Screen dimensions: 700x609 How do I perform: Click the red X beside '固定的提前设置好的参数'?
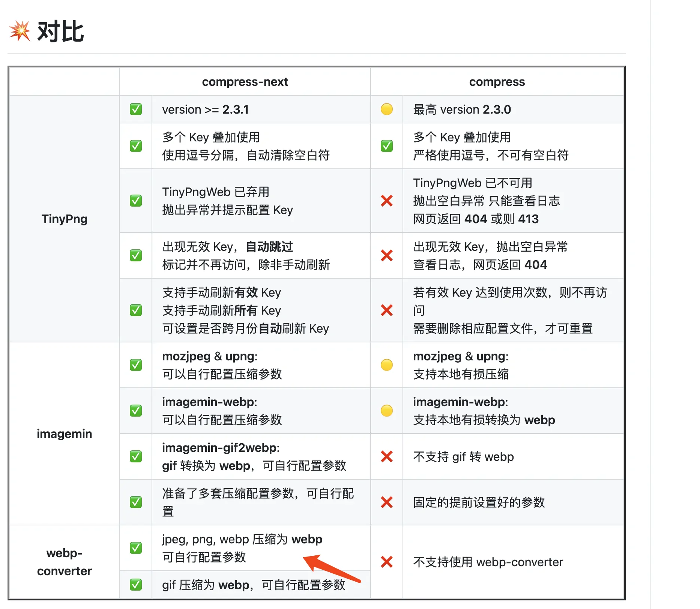click(x=387, y=502)
